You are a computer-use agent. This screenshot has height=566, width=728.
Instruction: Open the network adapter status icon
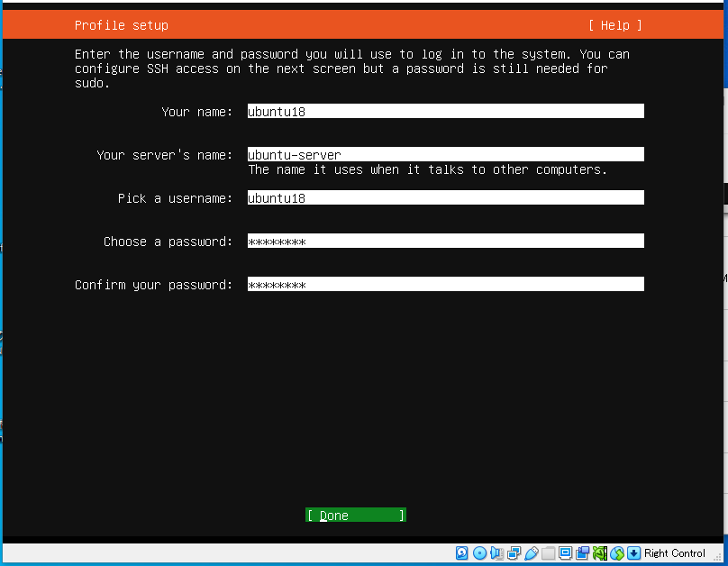click(514, 553)
